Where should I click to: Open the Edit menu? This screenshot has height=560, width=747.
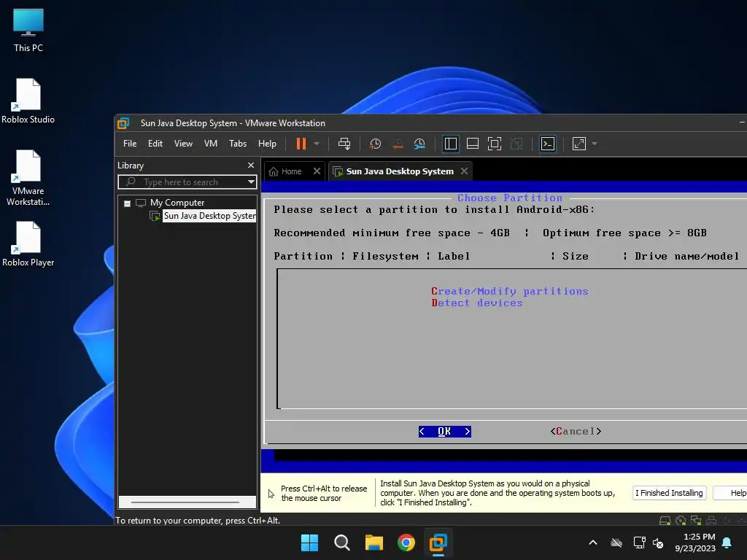pos(155,144)
